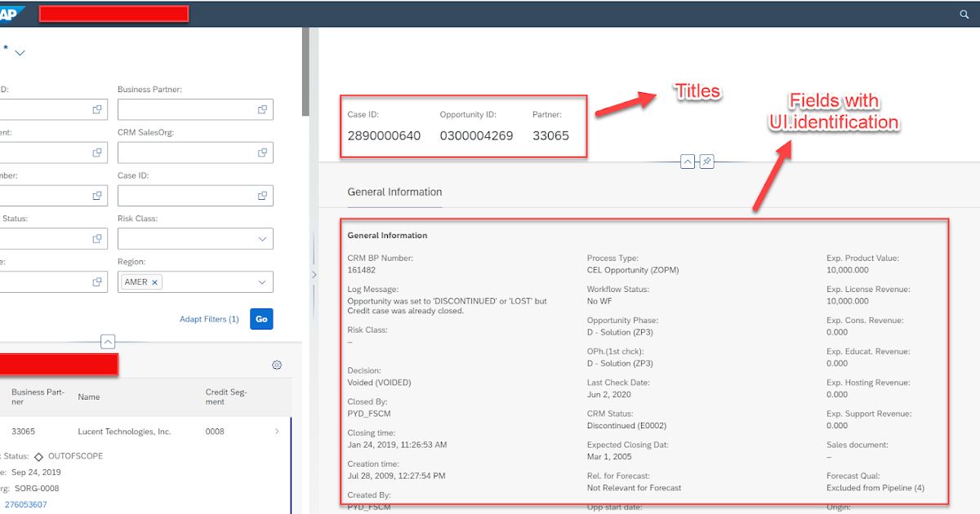Open value help for Case ID filter
This screenshot has height=514, width=980.
[262, 195]
